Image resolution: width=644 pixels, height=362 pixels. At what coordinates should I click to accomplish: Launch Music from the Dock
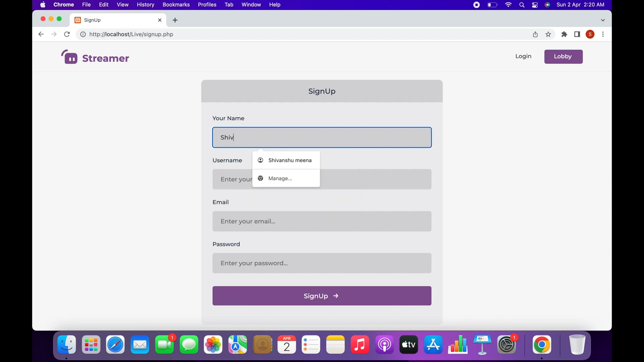tap(360, 345)
